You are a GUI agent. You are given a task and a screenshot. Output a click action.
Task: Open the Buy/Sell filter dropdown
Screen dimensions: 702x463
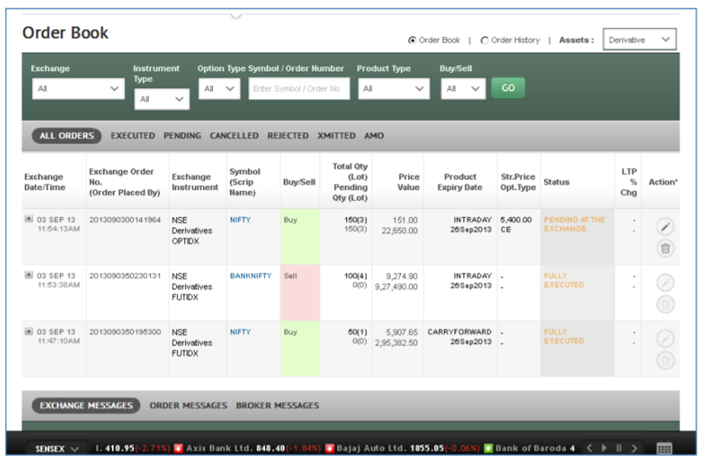(463, 89)
